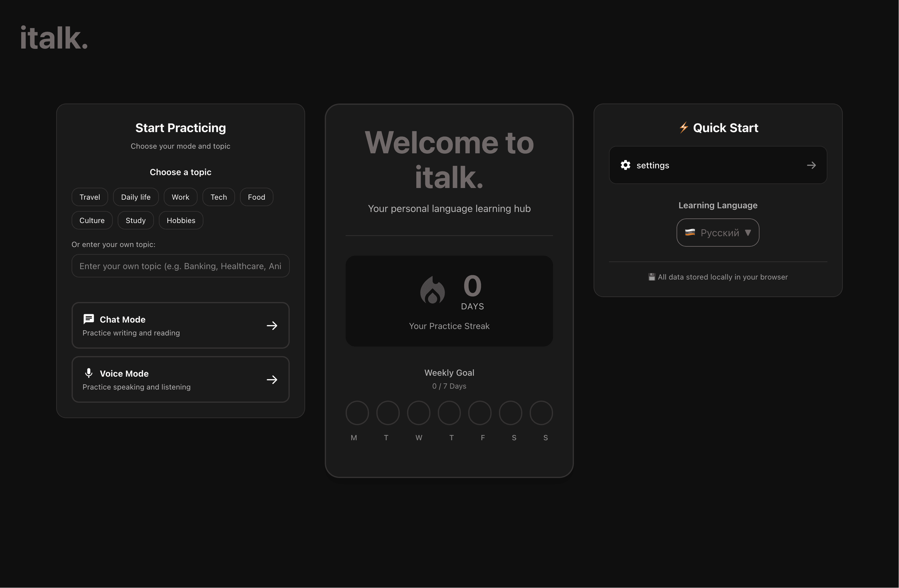This screenshot has height=588, width=899.
Task: Click the Monday goal circle
Action: click(x=357, y=413)
